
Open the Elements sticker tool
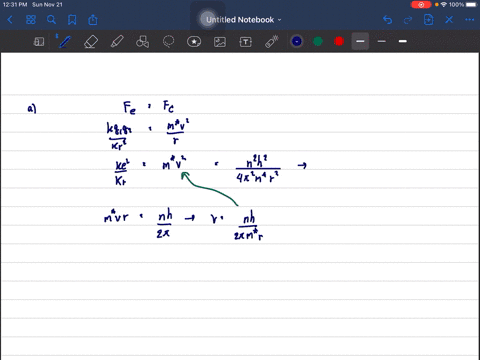coord(194,42)
